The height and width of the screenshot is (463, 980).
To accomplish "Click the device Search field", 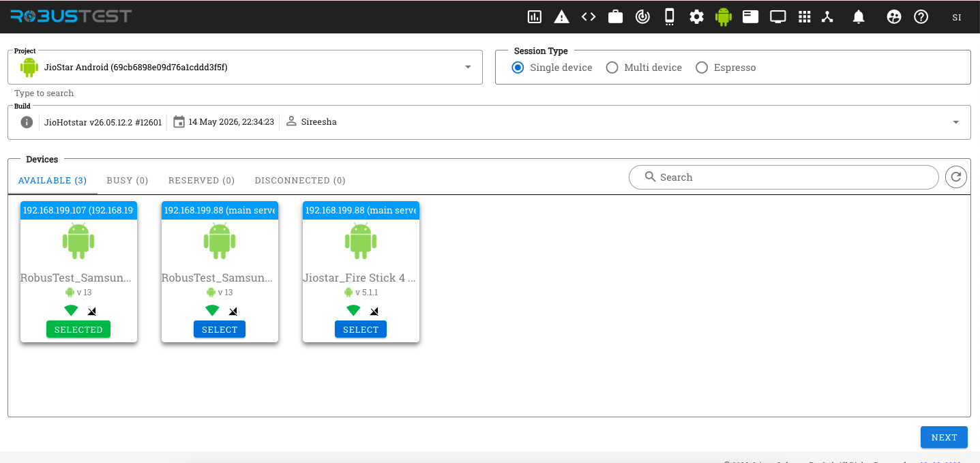I will click(784, 177).
